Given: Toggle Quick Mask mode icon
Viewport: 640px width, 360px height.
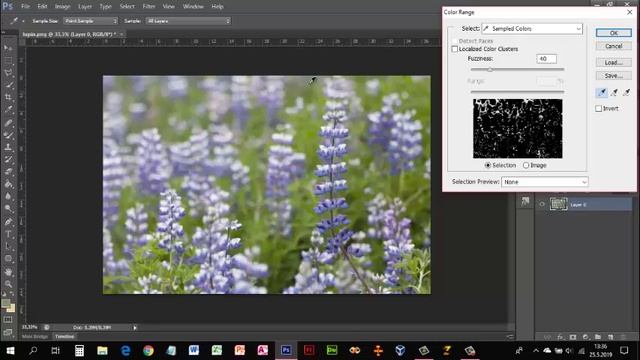Looking at the screenshot, I should click(x=8, y=320).
